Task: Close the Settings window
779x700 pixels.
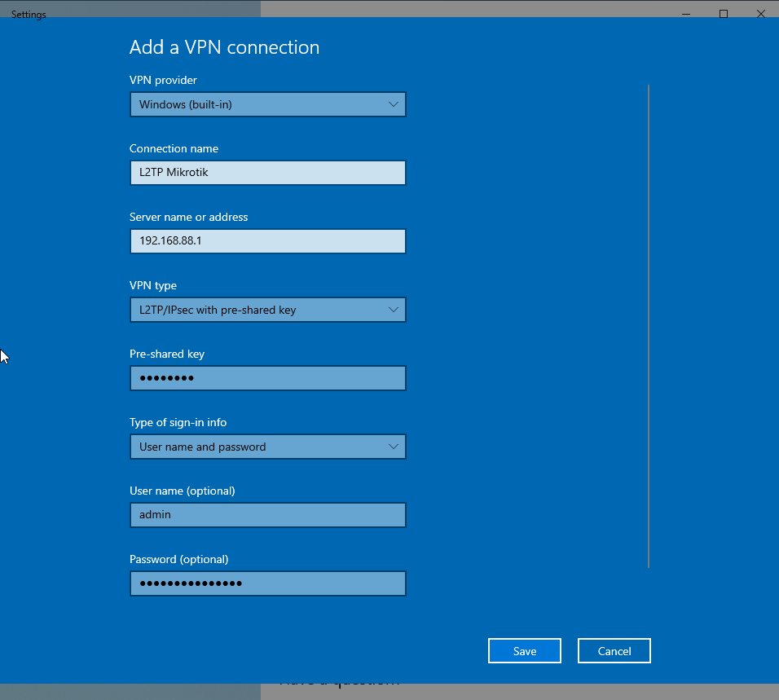Action: click(x=761, y=14)
